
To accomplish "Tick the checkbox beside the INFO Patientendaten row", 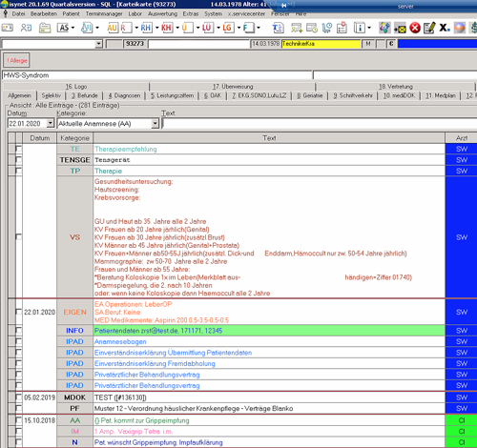I will click(19, 331).
